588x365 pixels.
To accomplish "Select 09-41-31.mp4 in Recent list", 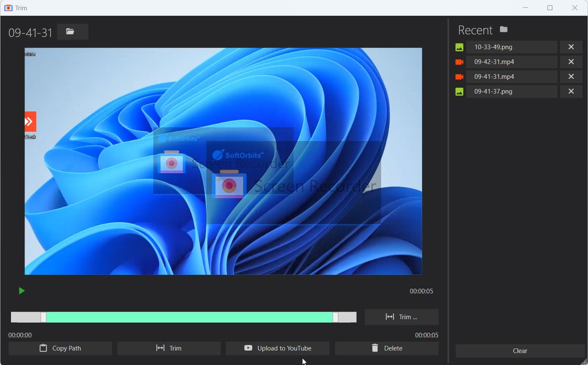I will [x=512, y=76].
